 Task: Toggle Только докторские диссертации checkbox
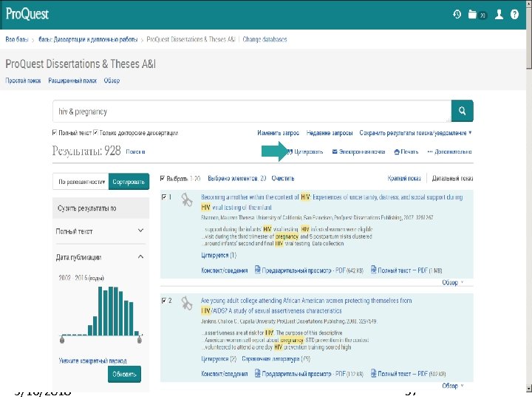pos(95,133)
